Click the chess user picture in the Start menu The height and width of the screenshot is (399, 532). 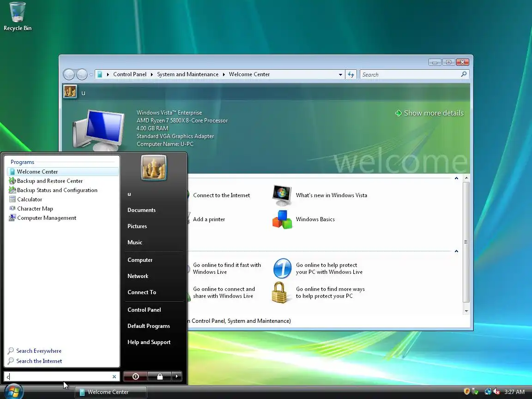click(x=154, y=167)
